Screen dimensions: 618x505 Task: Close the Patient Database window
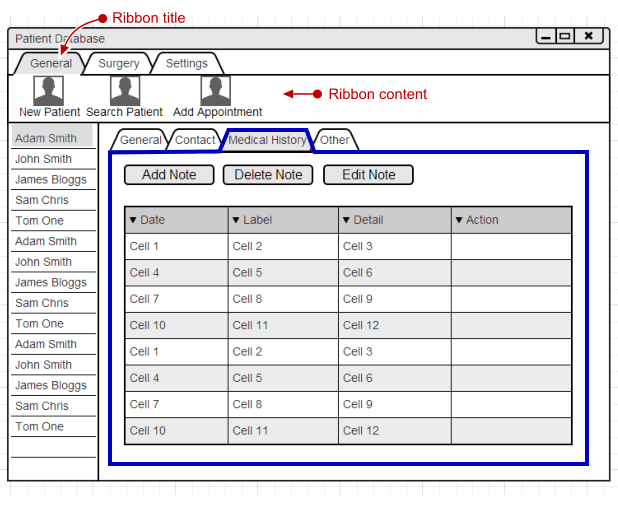[589, 36]
